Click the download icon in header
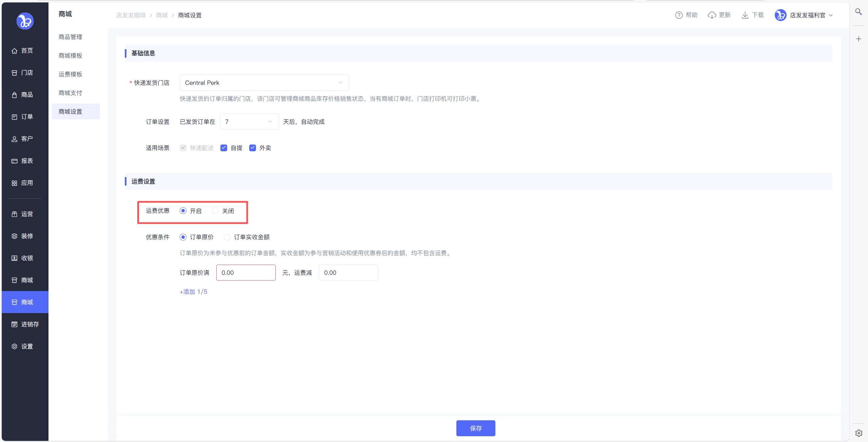The width and height of the screenshot is (868, 442). pyautogui.click(x=745, y=15)
